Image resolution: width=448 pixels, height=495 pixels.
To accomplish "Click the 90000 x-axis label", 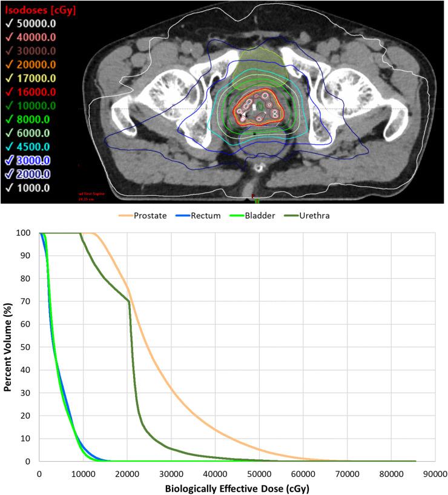I will tap(435, 474).
